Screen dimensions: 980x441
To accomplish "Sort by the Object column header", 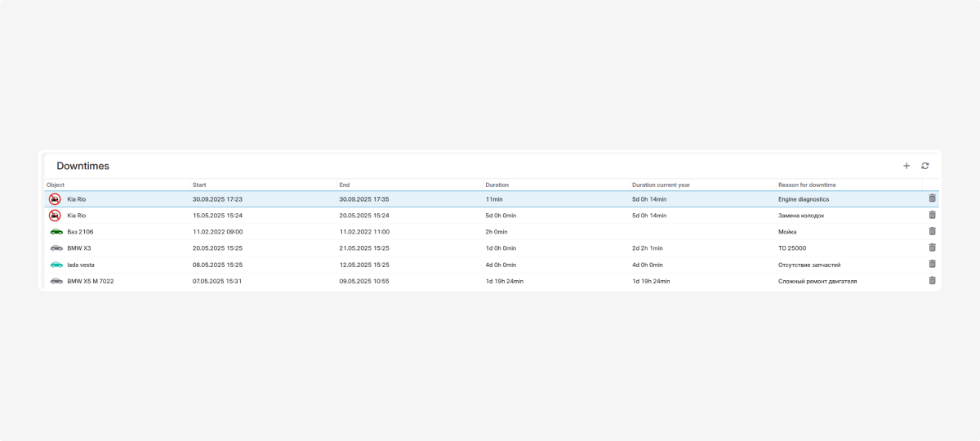I will (56, 185).
